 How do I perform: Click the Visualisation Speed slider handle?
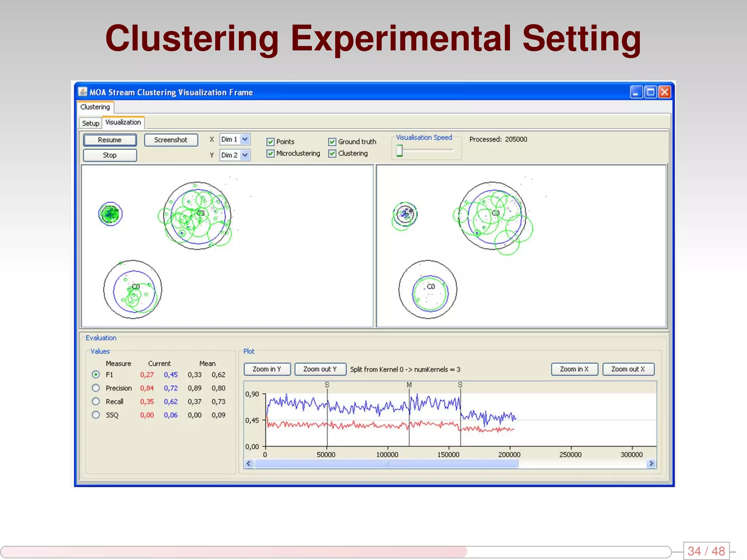pos(400,150)
